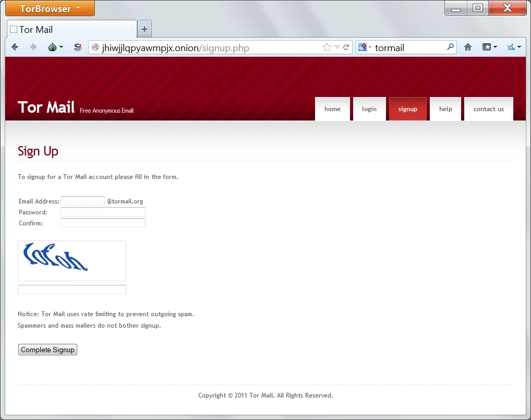Open the Tor onion button

[53, 47]
